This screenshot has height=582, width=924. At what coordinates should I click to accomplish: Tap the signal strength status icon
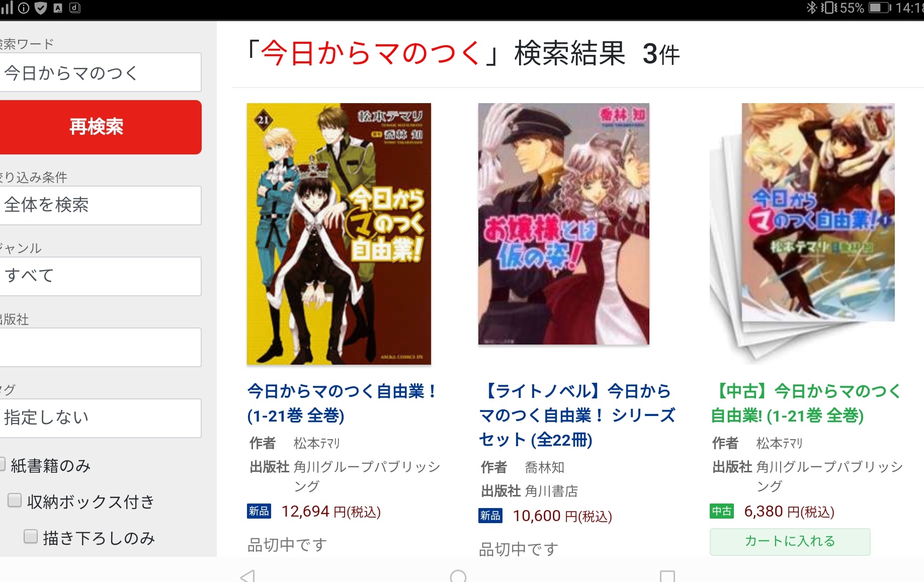7,8
